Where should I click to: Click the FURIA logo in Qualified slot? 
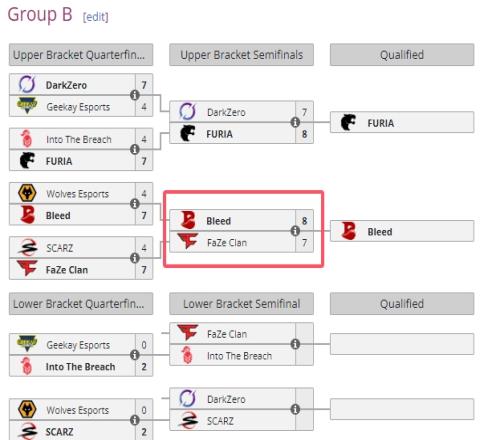(348, 122)
